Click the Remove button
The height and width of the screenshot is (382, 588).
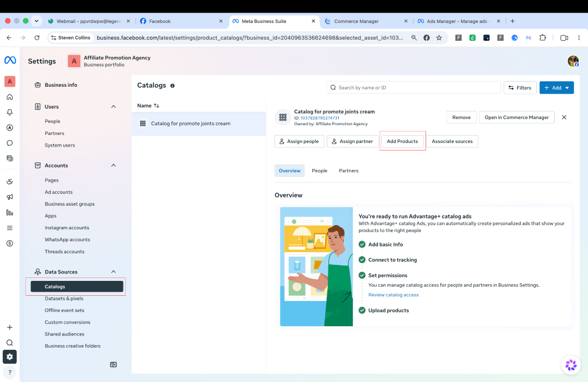pos(461,117)
